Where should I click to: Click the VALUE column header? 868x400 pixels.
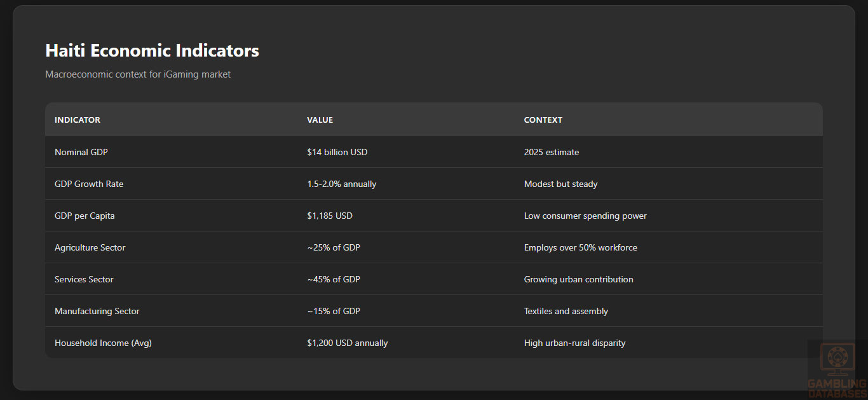(x=320, y=120)
